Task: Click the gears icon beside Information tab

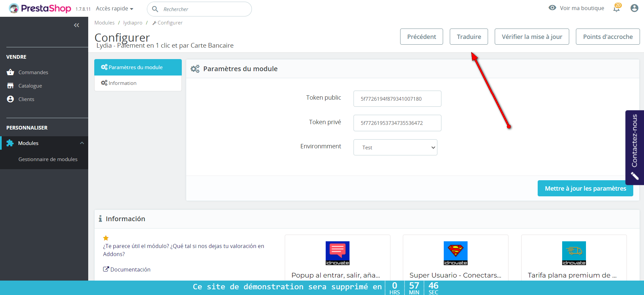Action: [104, 83]
